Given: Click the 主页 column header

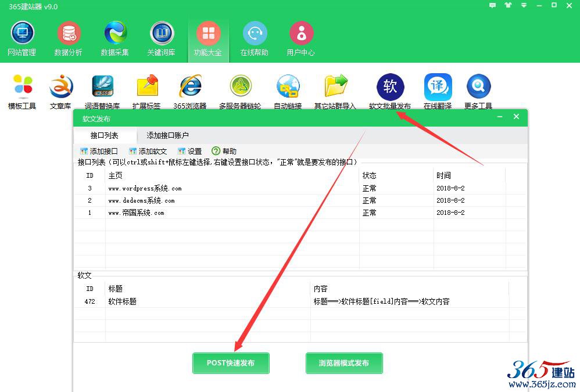Looking at the screenshot, I should [232, 175].
